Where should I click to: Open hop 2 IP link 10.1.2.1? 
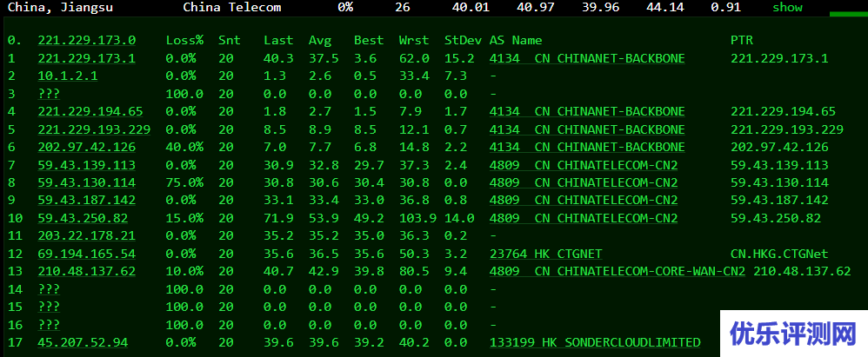68,76
